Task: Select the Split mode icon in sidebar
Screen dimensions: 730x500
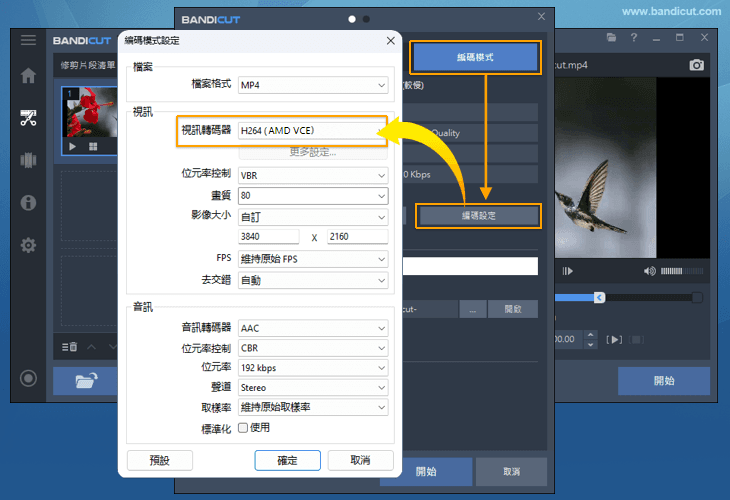Action: (x=28, y=160)
